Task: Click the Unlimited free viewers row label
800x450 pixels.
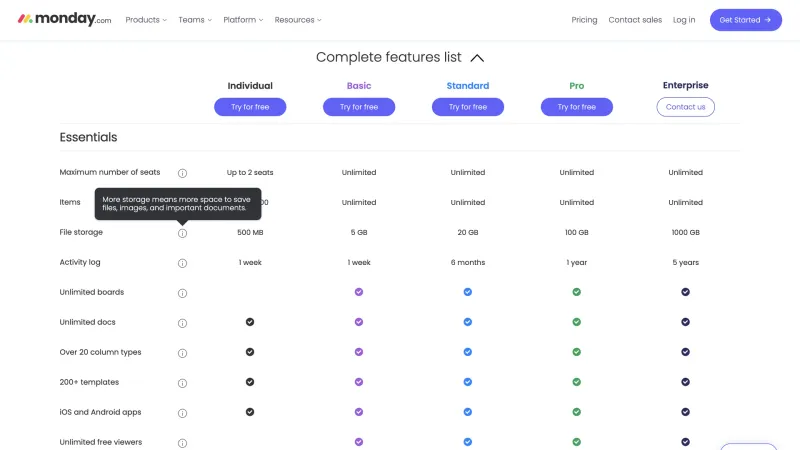Action: [101, 442]
